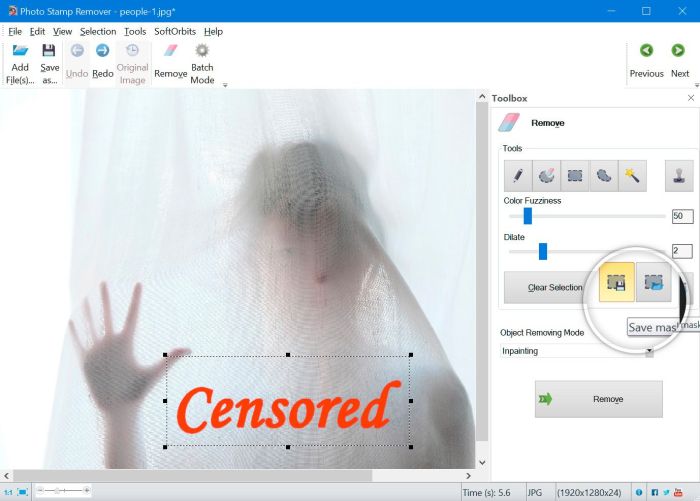The image size is (700, 501).
Task: Click the "(1920x1280x24)" dimensions text
Action: pos(589,493)
